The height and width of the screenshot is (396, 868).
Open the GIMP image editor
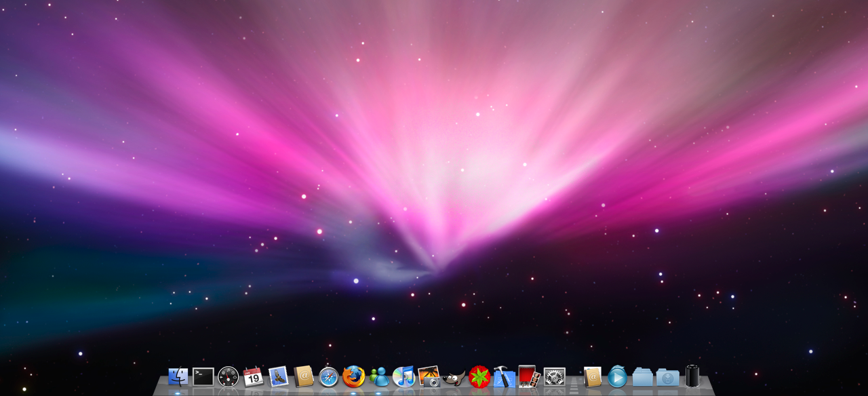(454, 377)
